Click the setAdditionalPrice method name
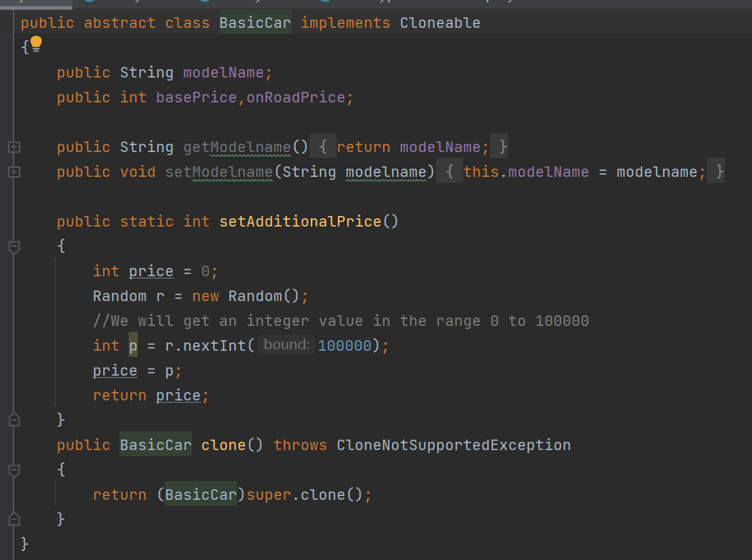 (x=300, y=221)
